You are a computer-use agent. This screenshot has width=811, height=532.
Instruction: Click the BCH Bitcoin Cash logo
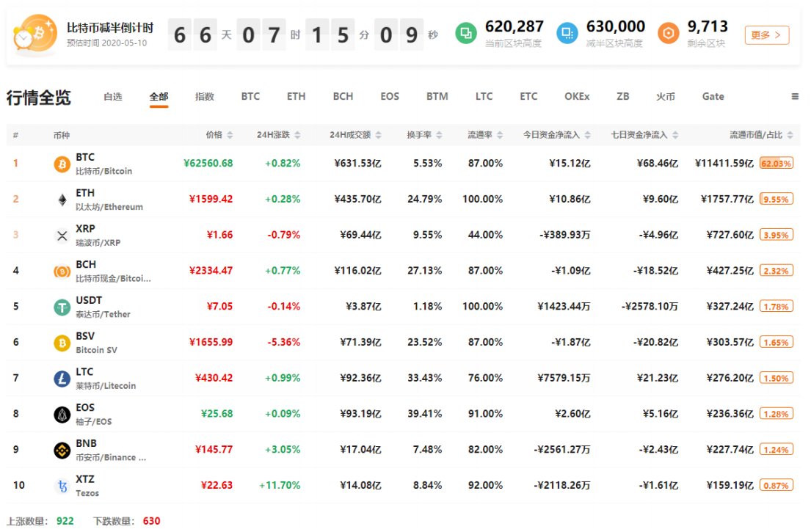(x=62, y=272)
